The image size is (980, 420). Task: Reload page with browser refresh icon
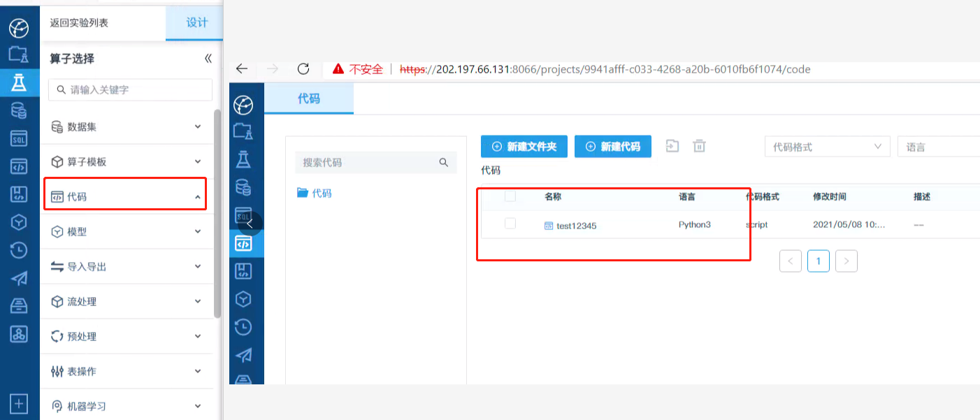point(303,68)
